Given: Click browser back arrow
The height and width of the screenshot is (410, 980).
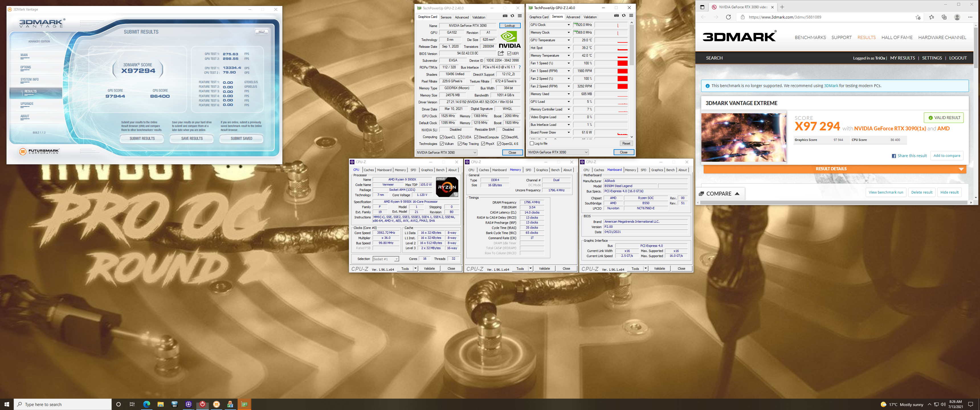Looking at the screenshot, I should 703,17.
